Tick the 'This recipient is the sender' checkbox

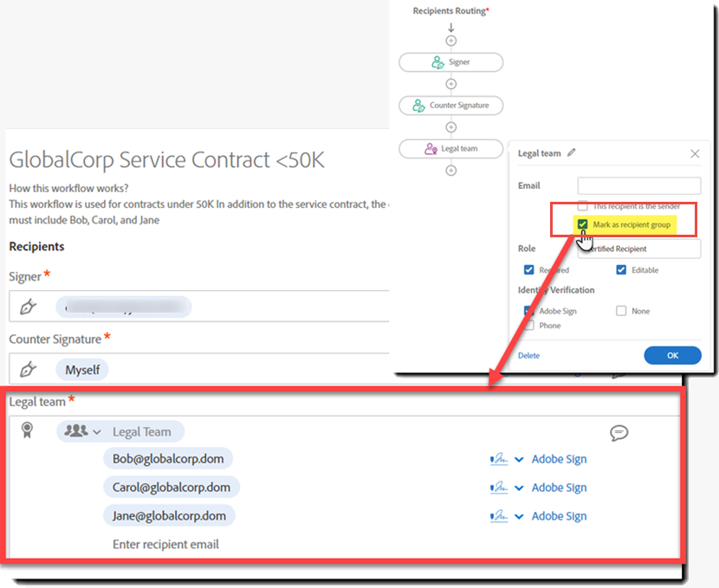(582, 206)
